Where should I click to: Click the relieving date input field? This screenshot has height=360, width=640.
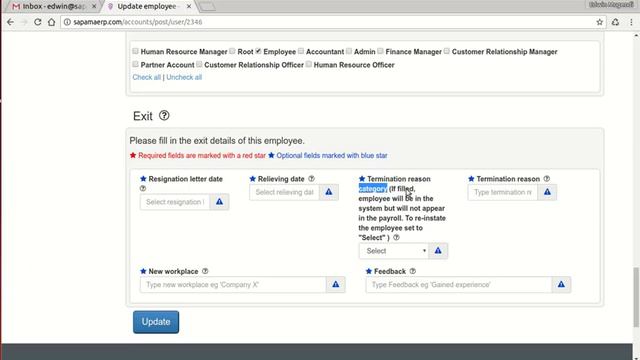pos(284,192)
